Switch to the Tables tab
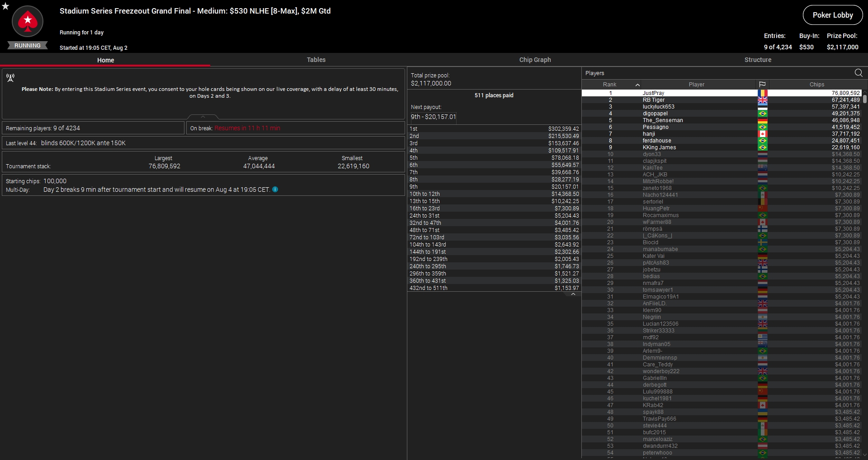This screenshot has height=460, width=868. click(x=316, y=60)
